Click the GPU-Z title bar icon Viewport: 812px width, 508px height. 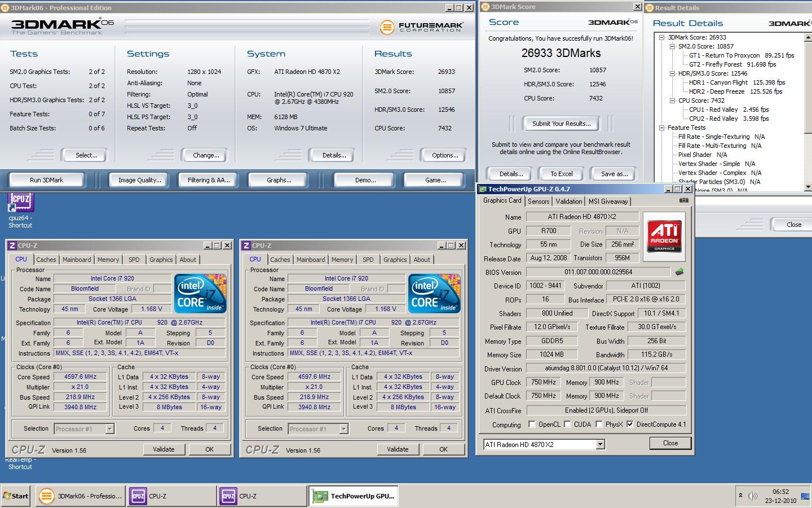click(483, 189)
